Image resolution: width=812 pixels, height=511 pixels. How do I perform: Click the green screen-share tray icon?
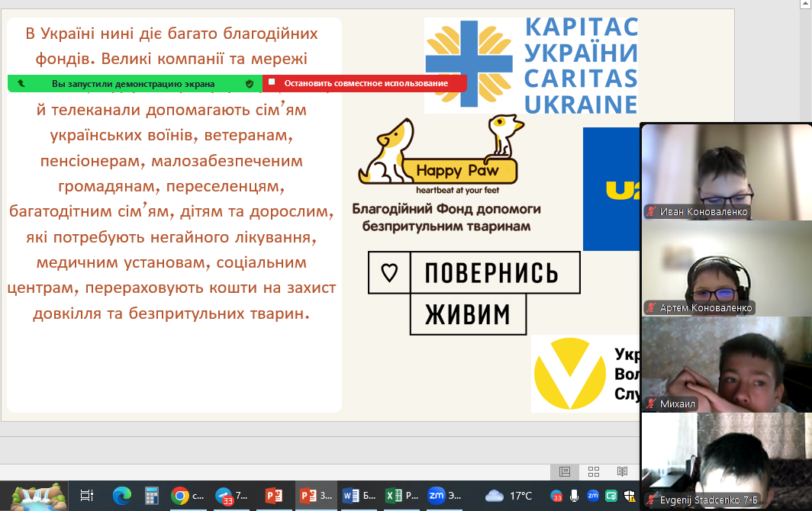[x=611, y=496]
